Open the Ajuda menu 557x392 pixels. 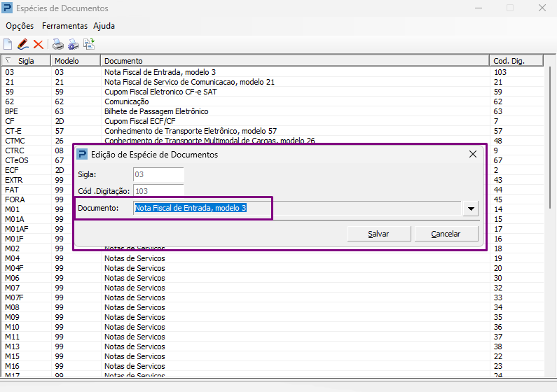click(x=104, y=26)
